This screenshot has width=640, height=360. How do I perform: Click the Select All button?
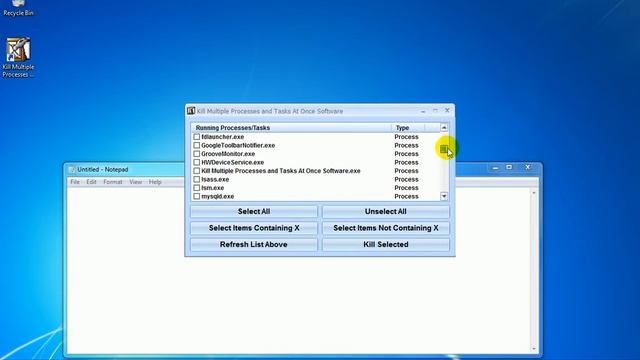254,211
